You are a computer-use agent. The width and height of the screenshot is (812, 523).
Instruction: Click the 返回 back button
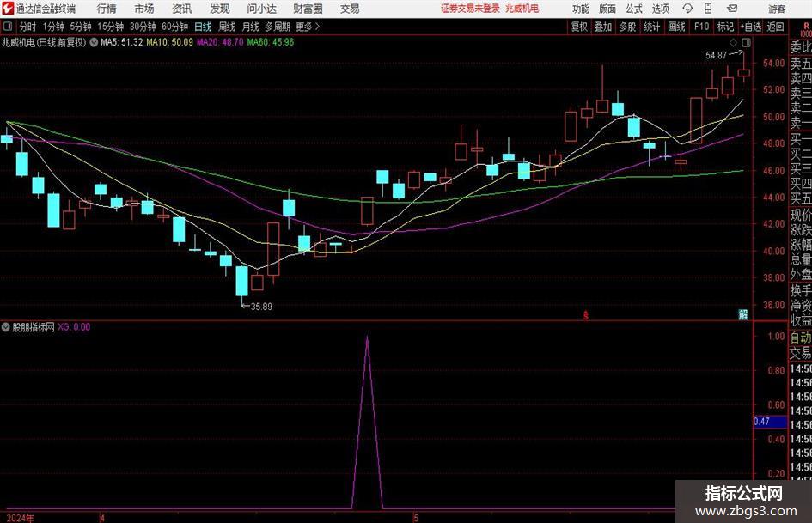tap(775, 27)
